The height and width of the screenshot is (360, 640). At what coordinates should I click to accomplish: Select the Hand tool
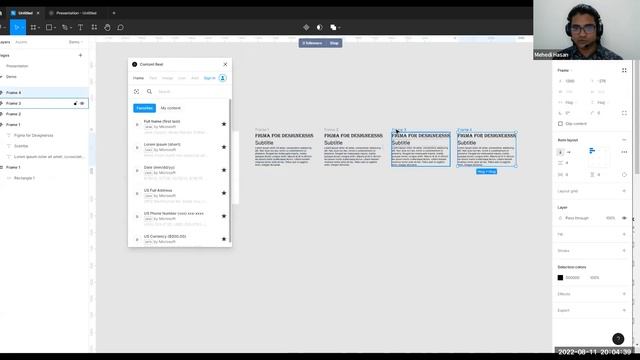tap(107, 27)
